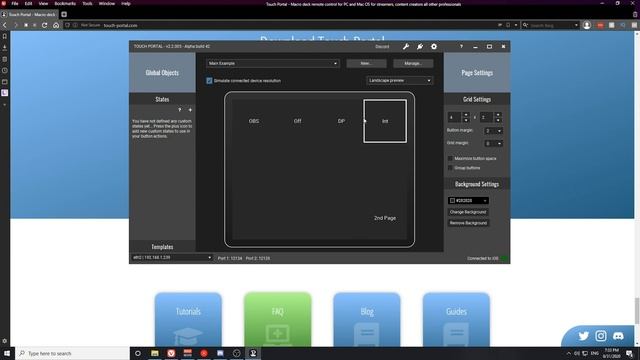
Task: Click the Windows Start button
Action: [x=7, y=353]
